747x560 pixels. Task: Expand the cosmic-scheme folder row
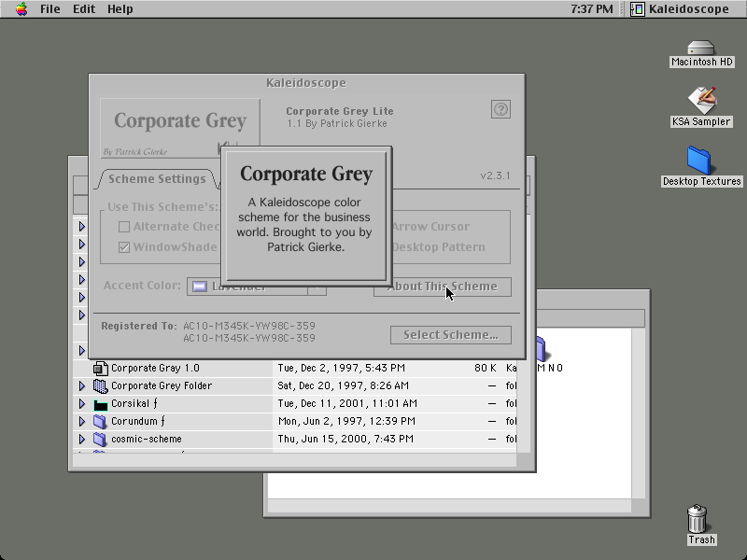pyautogui.click(x=82, y=439)
